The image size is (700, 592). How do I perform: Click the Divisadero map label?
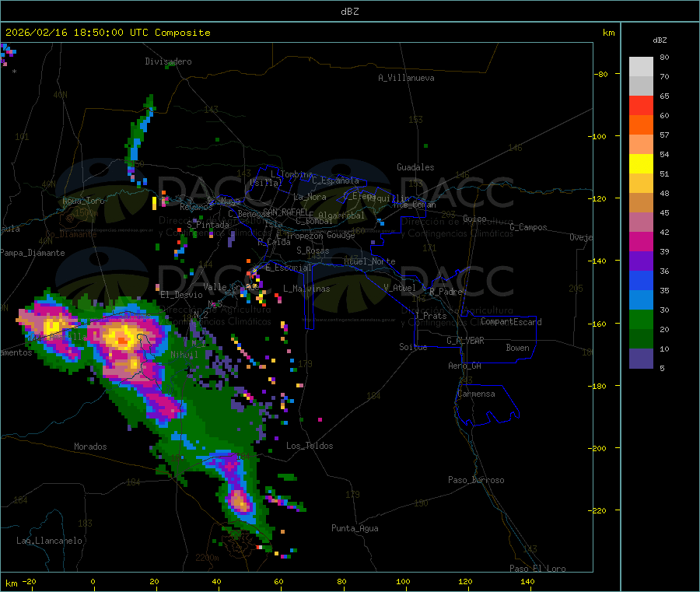(x=168, y=61)
